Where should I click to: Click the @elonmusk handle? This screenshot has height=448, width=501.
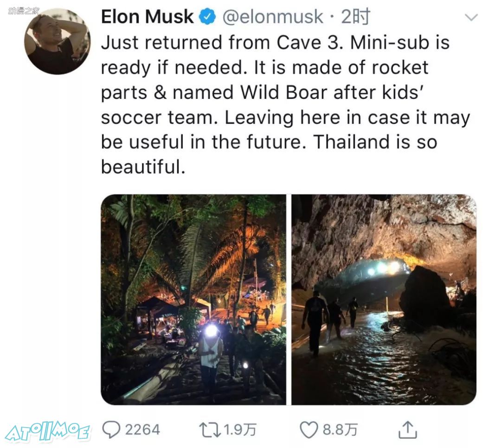(273, 17)
